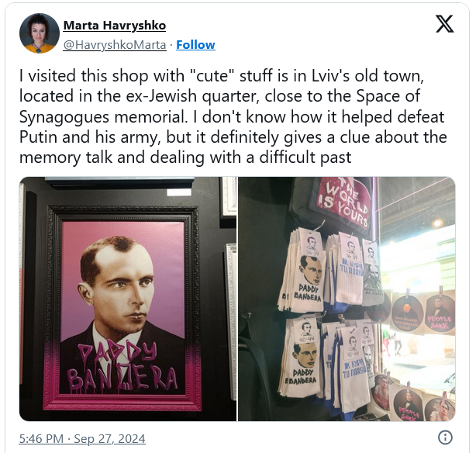This screenshot has height=453, width=476.
Task: Open the socks display photo on the right
Action: point(347,299)
